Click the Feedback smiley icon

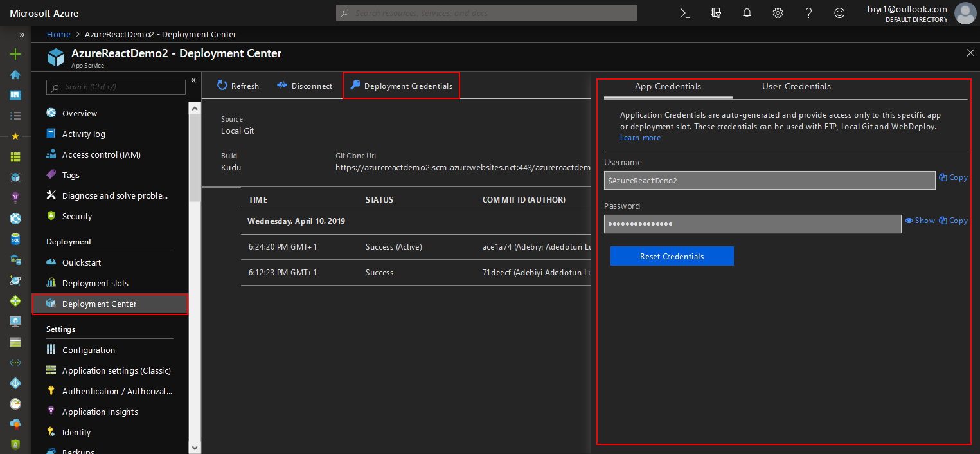(839, 13)
